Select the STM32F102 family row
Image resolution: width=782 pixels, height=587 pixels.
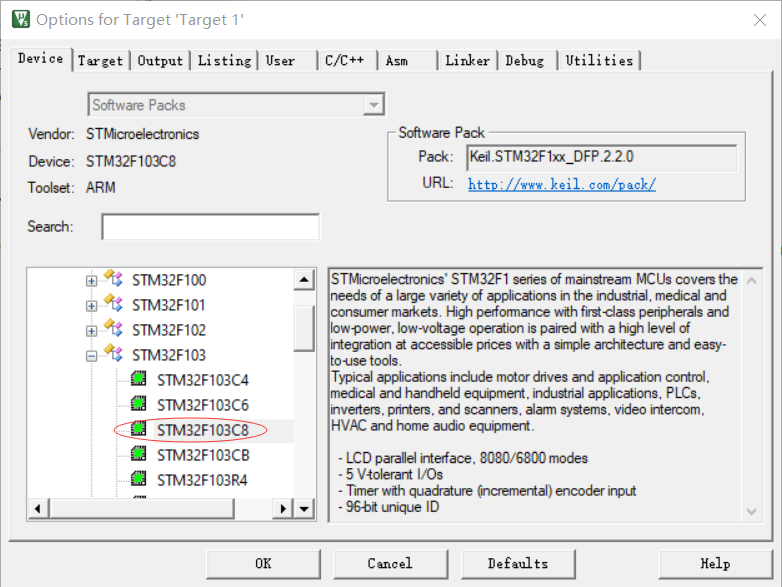coord(169,330)
